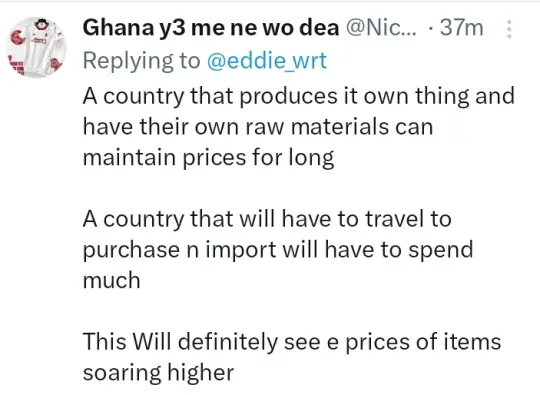
Task: Click the words 'soaring higher' at the end
Action: coord(158,373)
